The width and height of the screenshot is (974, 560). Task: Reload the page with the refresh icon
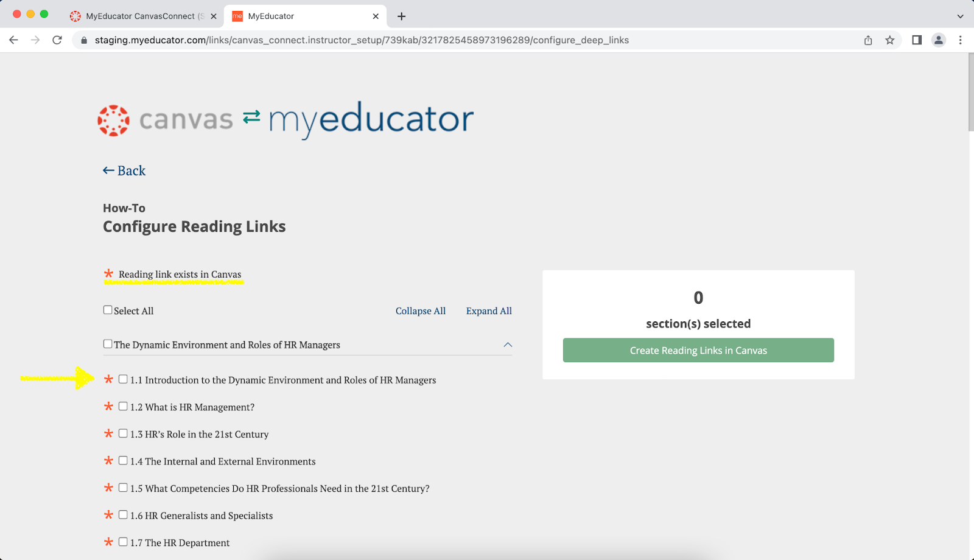pos(57,40)
